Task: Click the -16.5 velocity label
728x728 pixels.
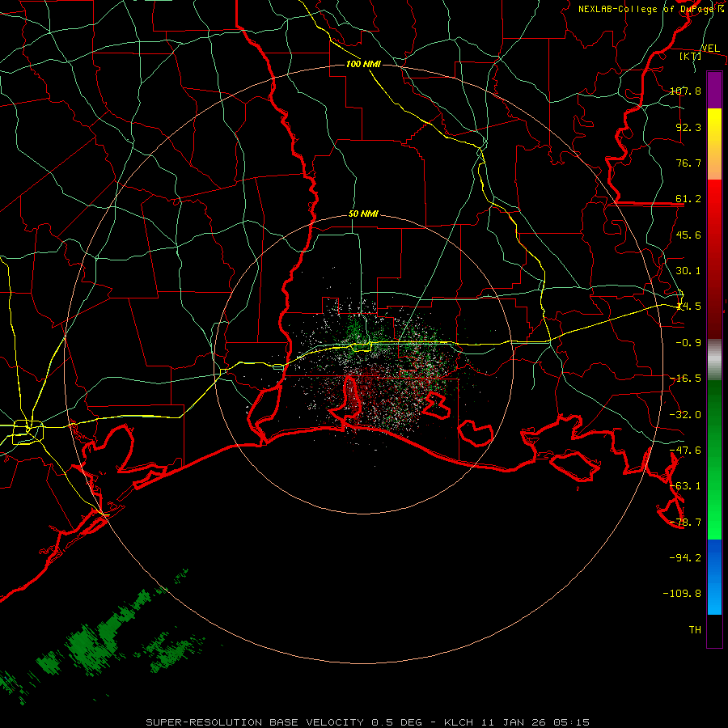Action: click(686, 379)
